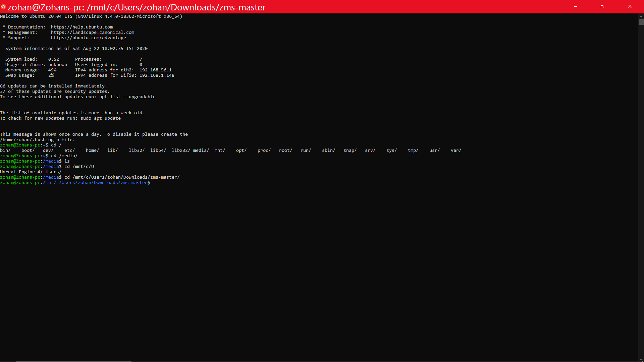Click the 'Unreal Engine 4/' completion suggestion
644x362 pixels.
21,172
